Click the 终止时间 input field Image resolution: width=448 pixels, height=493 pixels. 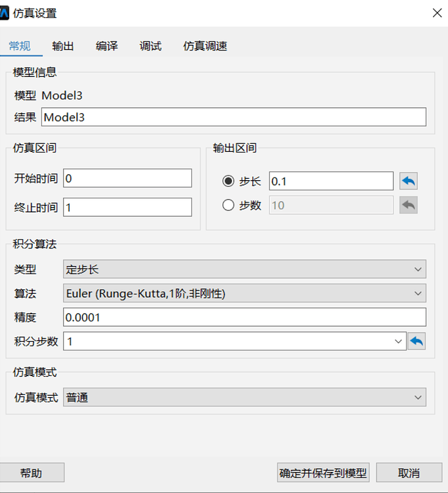127,207
